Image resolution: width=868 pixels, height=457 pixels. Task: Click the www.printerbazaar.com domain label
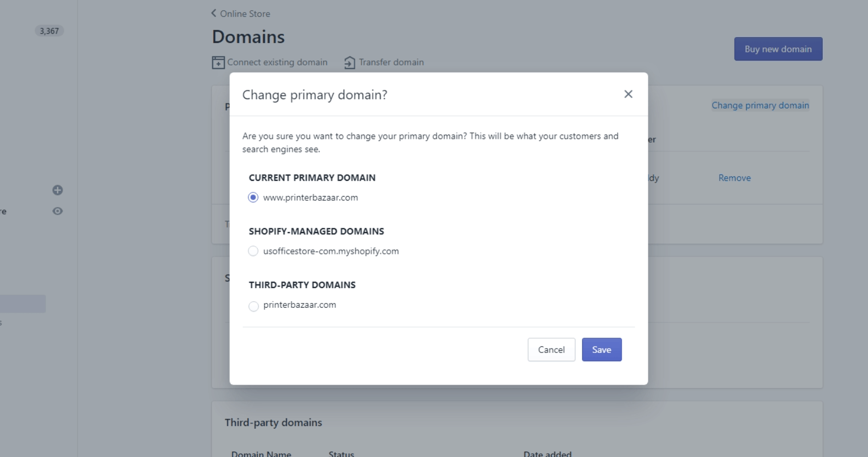click(x=311, y=197)
